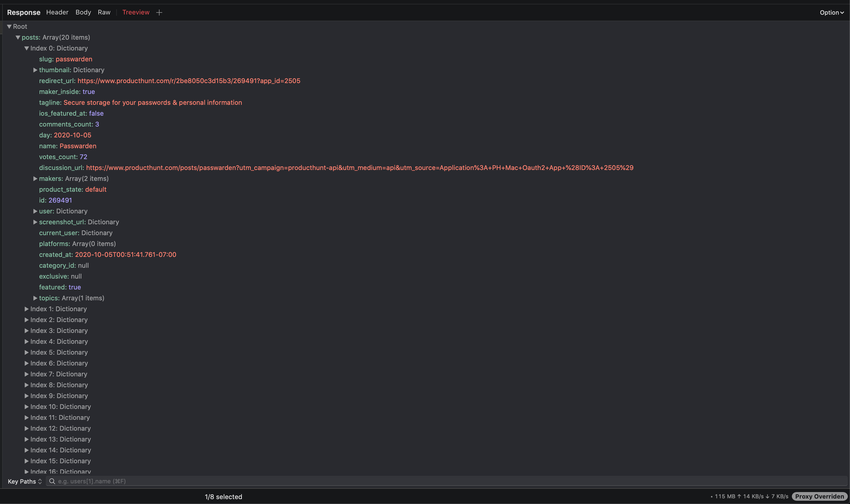
Task: Open the Key Paths selector
Action: click(24, 481)
